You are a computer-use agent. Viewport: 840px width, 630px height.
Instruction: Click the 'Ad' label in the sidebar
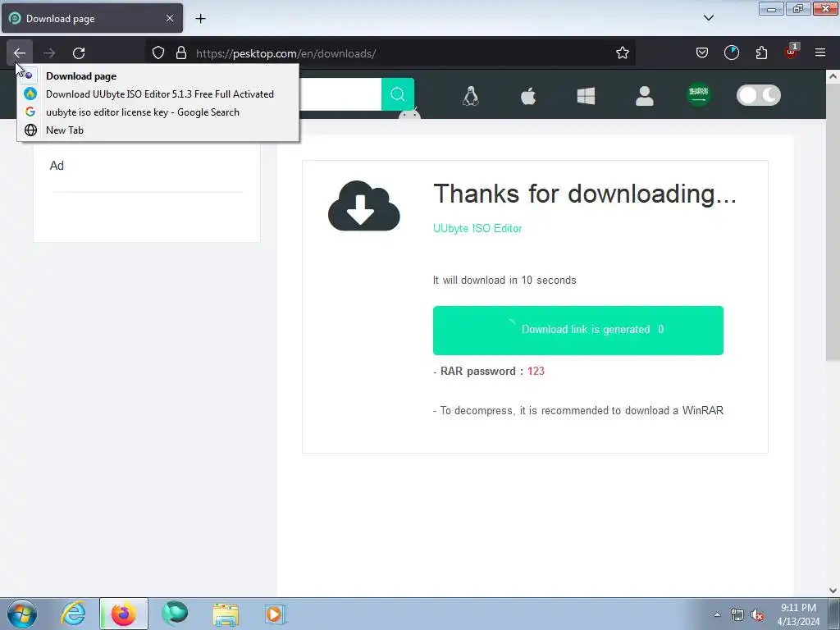coord(57,166)
